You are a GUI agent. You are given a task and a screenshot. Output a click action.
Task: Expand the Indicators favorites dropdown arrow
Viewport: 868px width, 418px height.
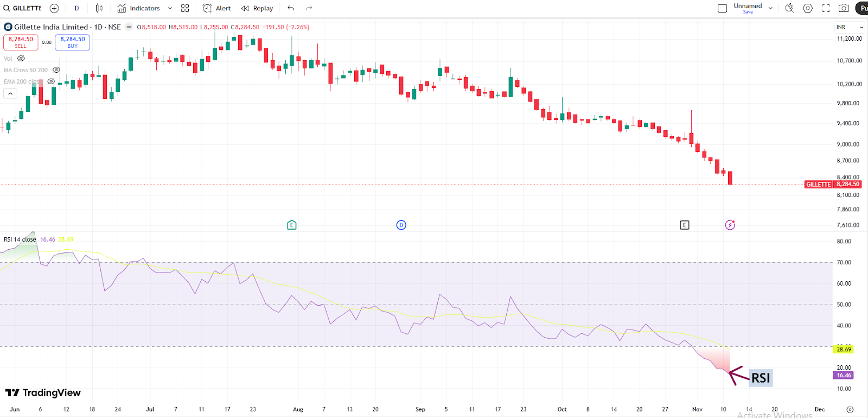point(170,8)
